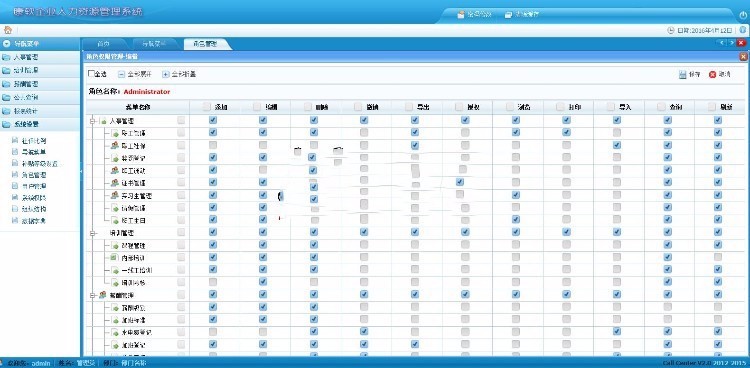Open the fourth sidebar section above 报表统计
This screenshot has height=368, width=750.
[40, 97]
